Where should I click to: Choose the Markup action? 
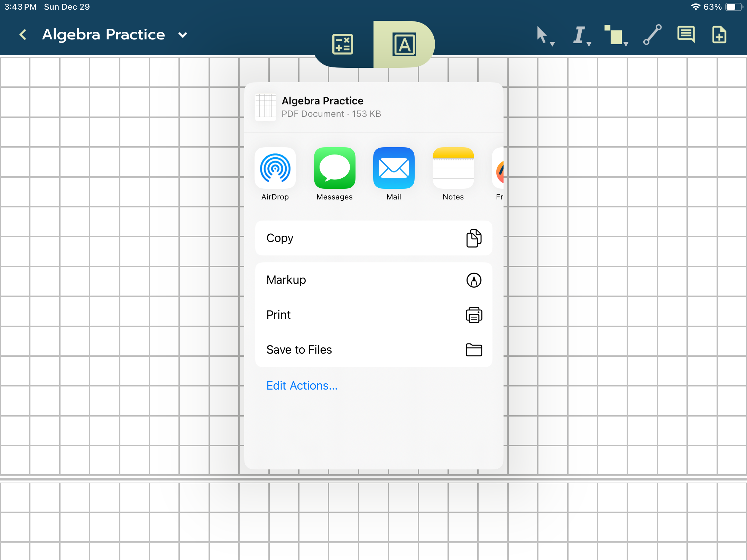pyautogui.click(x=373, y=280)
